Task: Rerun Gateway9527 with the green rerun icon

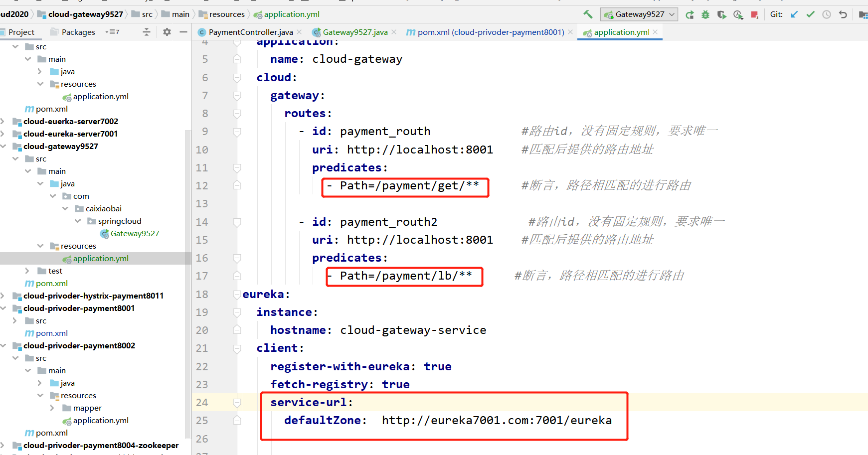Action: click(x=690, y=14)
